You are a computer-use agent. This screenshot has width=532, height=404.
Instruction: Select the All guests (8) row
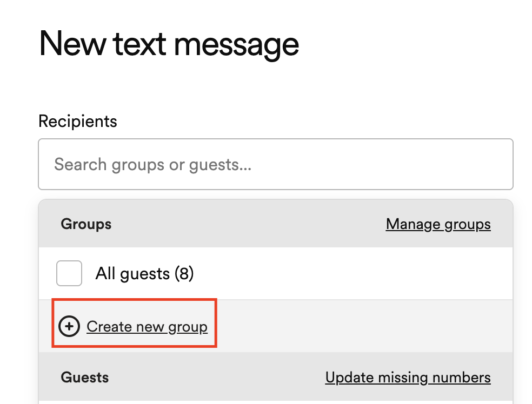click(x=144, y=273)
